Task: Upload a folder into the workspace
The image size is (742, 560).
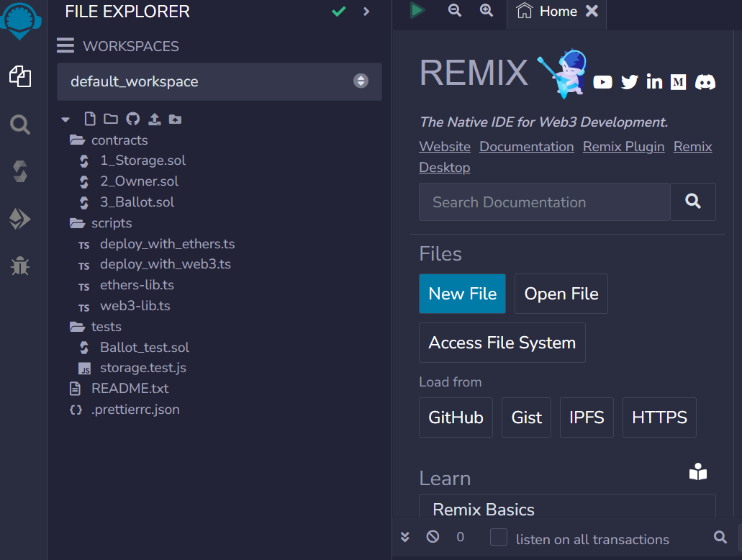Action: point(175,119)
